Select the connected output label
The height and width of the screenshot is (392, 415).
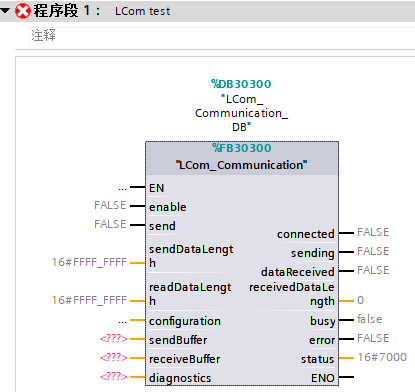pyautogui.click(x=306, y=234)
